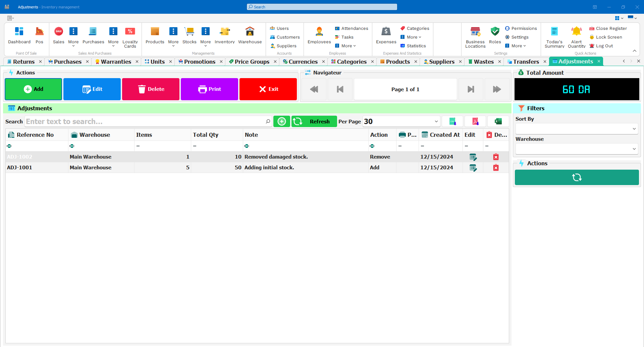
Task: Open the Expenses module
Action: click(386, 35)
